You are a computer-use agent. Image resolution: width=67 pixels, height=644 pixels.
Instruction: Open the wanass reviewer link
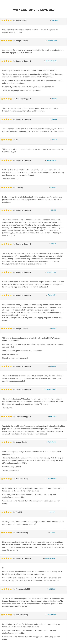[53, 244]
